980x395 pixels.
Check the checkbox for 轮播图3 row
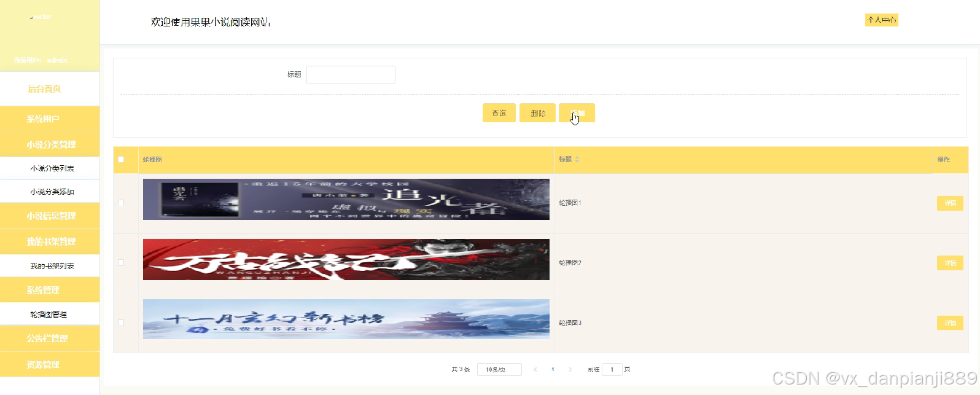121,323
